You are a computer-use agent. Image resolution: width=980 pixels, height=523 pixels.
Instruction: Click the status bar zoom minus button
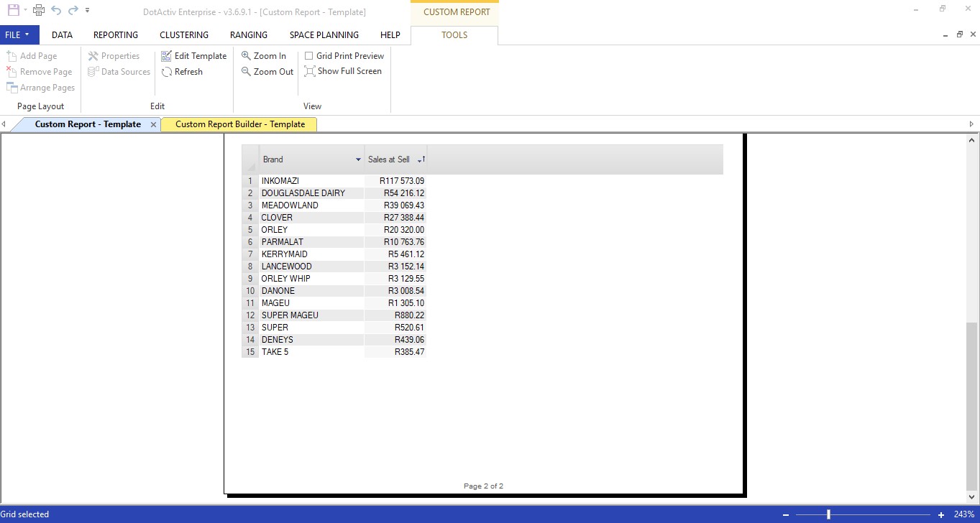tap(786, 514)
